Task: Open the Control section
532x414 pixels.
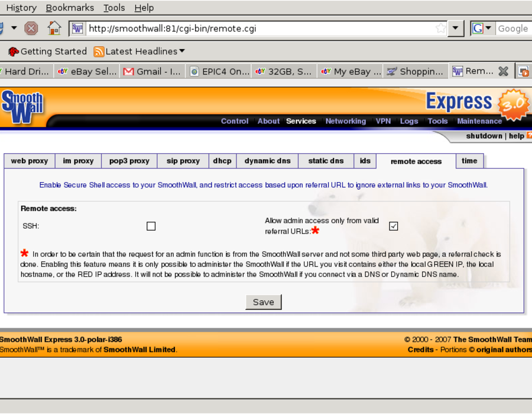Action: 235,121
